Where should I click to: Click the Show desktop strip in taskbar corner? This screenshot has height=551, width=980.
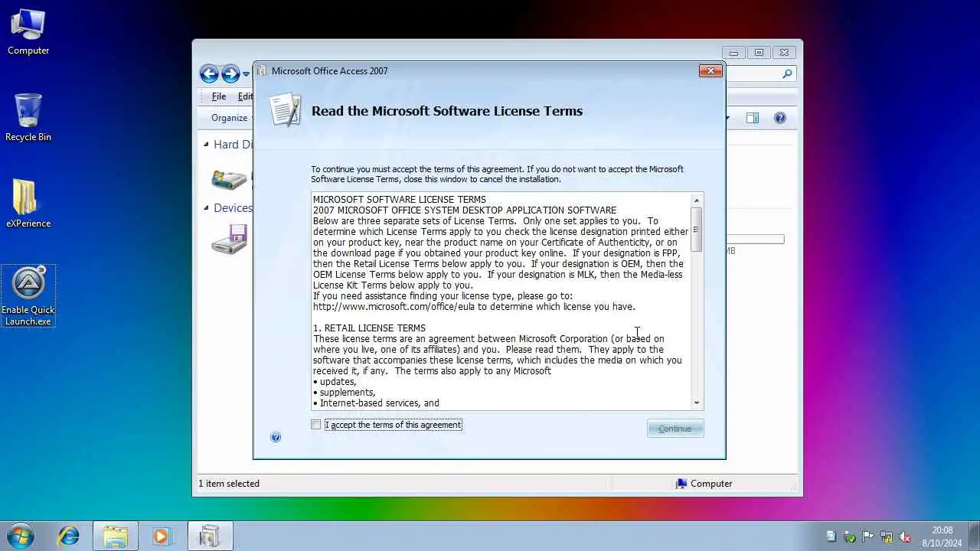974,536
